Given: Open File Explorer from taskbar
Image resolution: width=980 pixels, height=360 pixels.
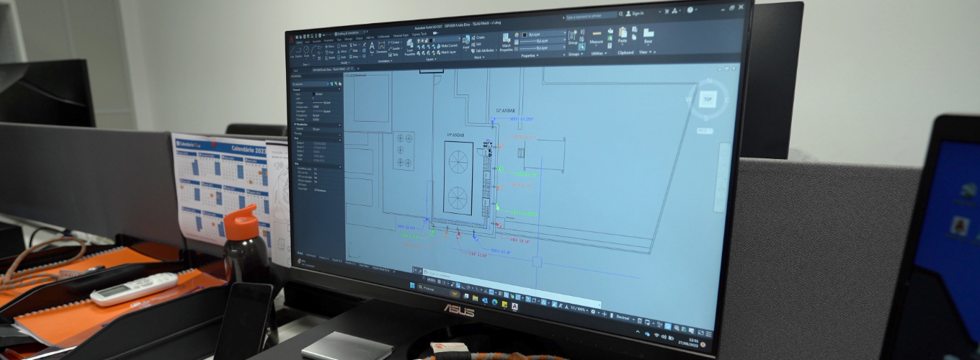Looking at the screenshot, I should (x=475, y=298).
